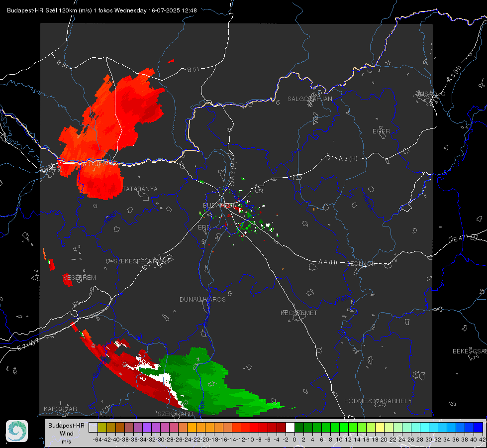Viewport: 487px width, 448px height.
Task: Select the '20' value in the legend scale
Action: [x=384, y=440]
